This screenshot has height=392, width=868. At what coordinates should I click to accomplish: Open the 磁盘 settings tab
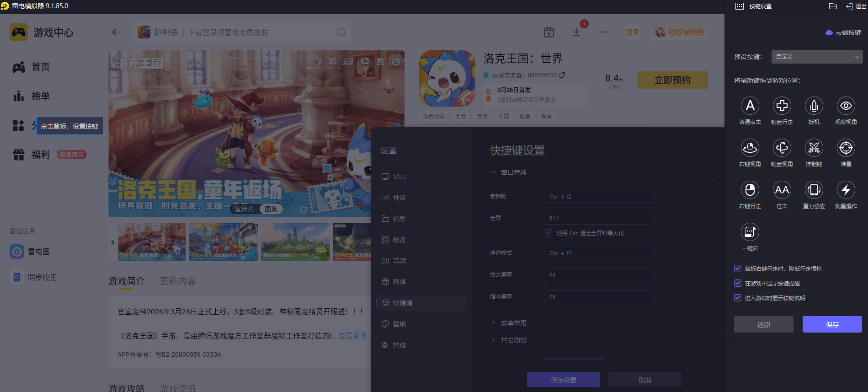(421, 240)
